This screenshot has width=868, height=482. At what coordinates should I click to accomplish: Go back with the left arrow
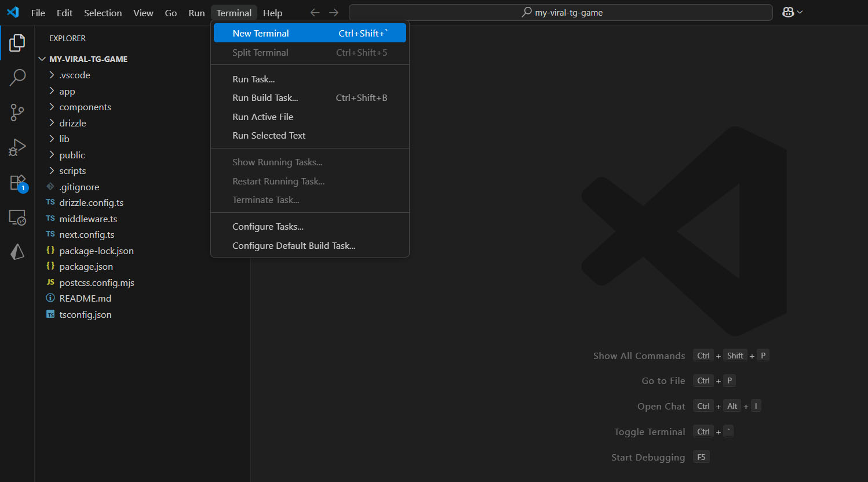tap(315, 12)
